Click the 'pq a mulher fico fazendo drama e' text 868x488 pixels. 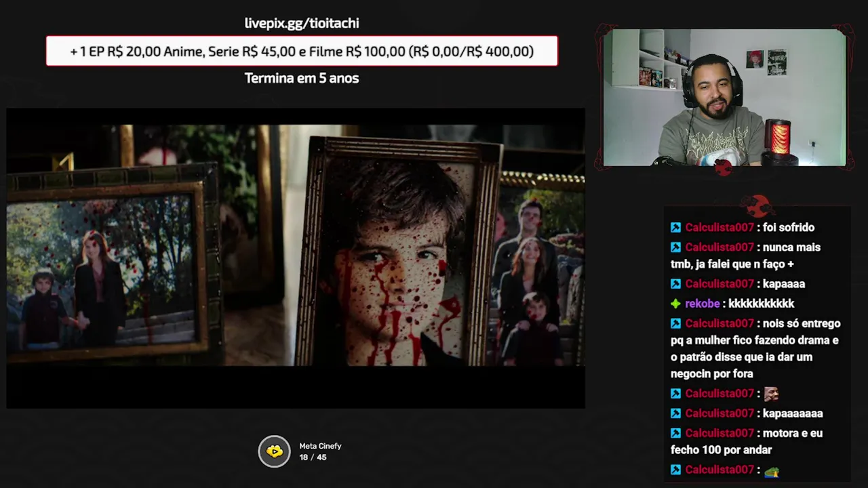[755, 340]
